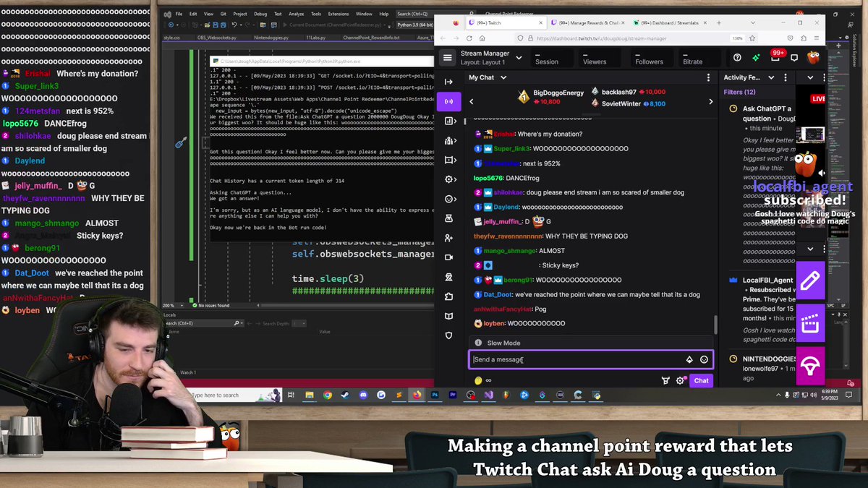The width and height of the screenshot is (868, 488).
Task: Show previous leaderboard entries arrow
Action: (472, 101)
